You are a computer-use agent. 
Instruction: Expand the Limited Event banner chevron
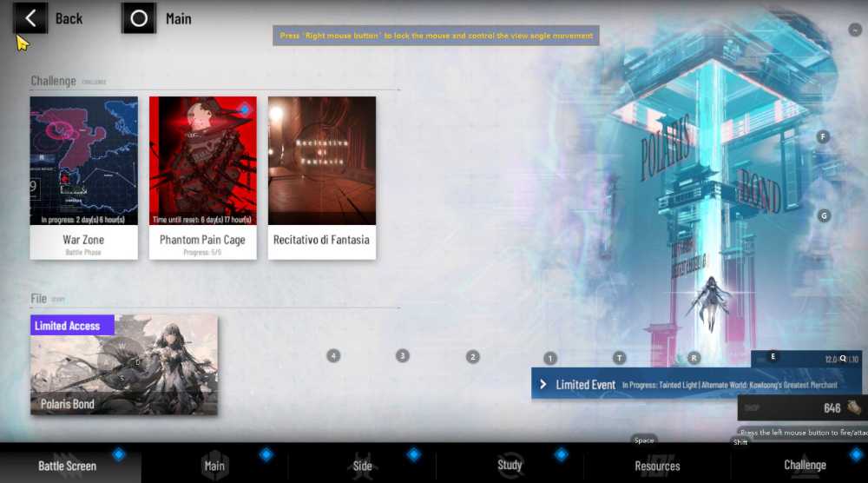click(x=543, y=384)
